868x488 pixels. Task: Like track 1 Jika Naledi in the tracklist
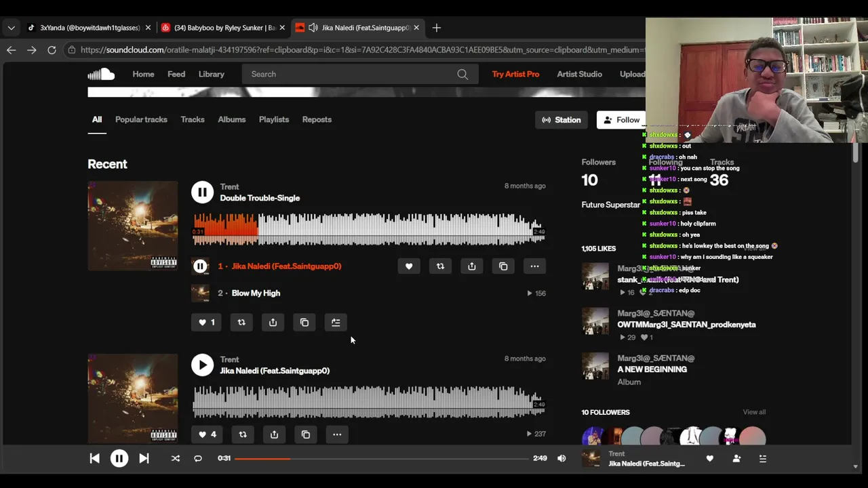pyautogui.click(x=409, y=266)
